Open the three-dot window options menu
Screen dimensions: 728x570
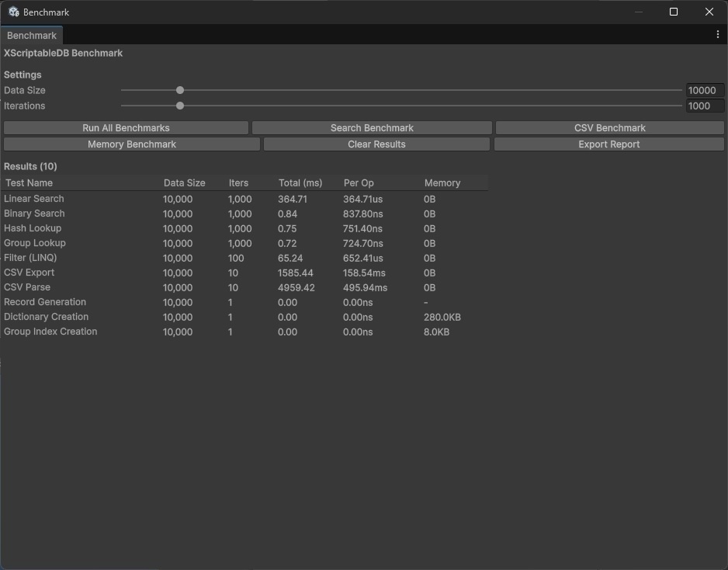coord(717,34)
